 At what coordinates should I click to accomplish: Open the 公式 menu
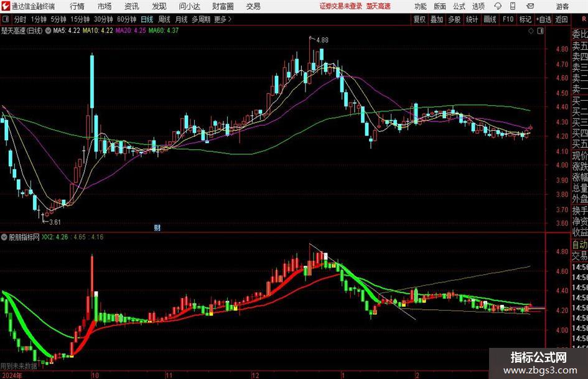459,6
